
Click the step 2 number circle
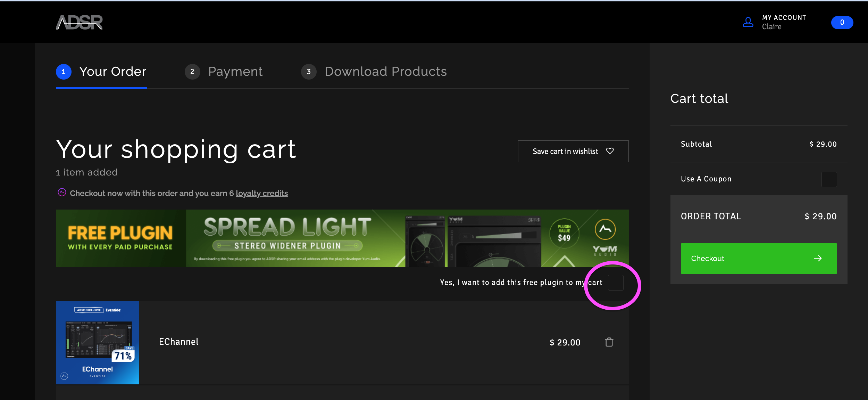[192, 72]
